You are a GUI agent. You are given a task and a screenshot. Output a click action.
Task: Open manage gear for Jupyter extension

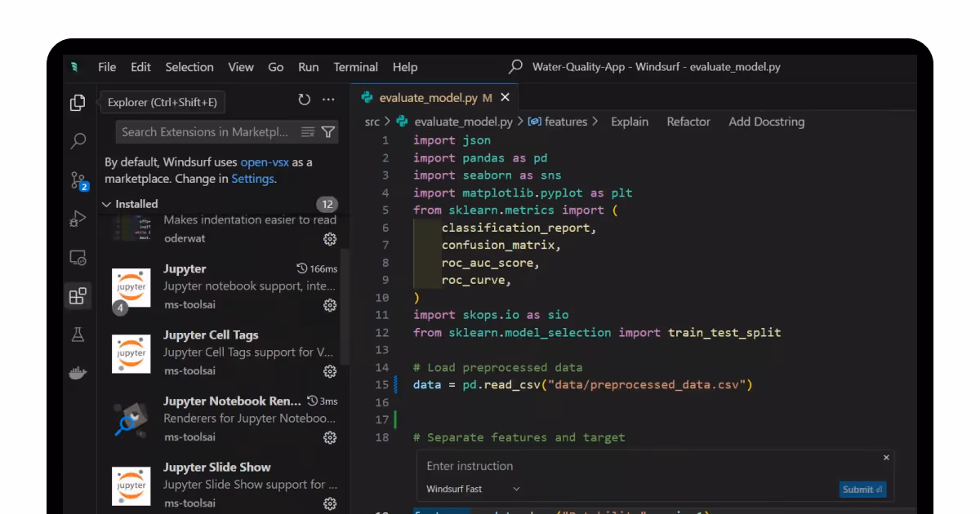coord(330,305)
